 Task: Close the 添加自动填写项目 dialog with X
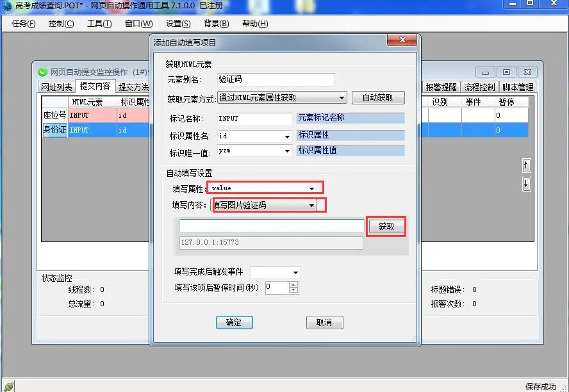pyautogui.click(x=403, y=40)
